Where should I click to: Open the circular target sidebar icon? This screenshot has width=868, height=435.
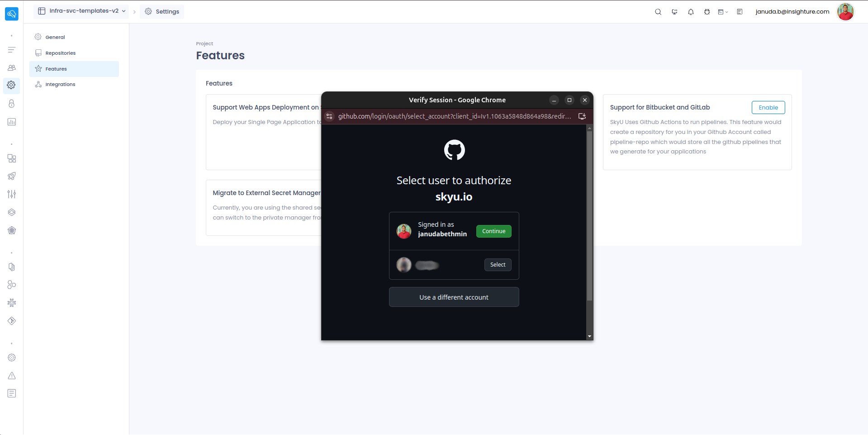(x=12, y=358)
